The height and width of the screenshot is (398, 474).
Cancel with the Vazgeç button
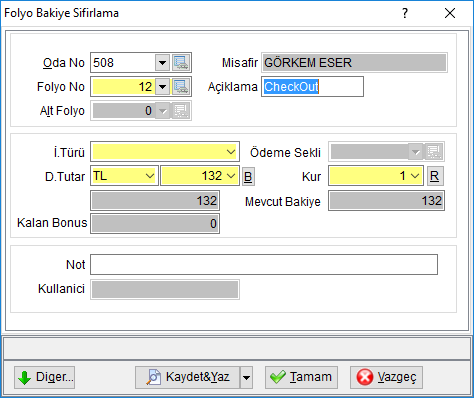[386, 378]
